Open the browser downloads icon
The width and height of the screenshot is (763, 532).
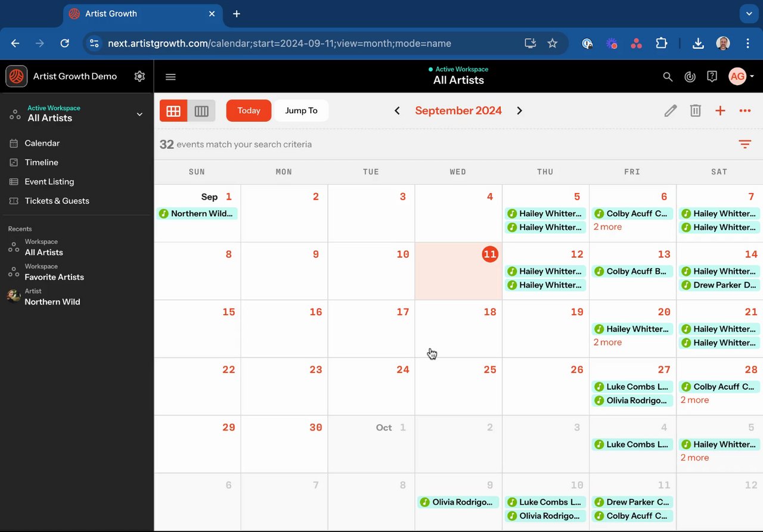tap(698, 43)
